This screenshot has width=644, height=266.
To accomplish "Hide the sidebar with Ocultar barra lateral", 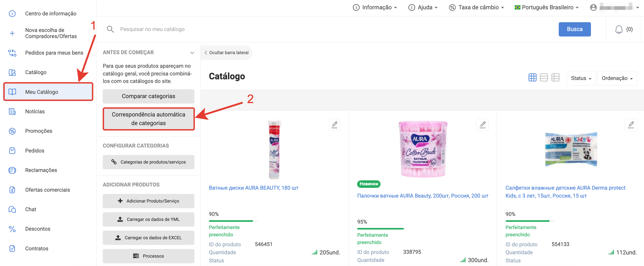I will pos(227,53).
